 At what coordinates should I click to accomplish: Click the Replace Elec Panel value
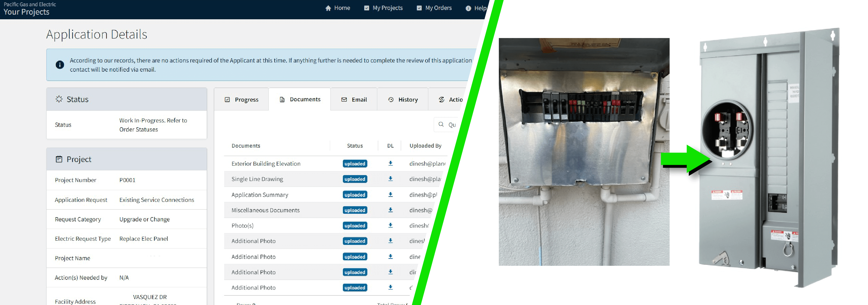[143, 239]
